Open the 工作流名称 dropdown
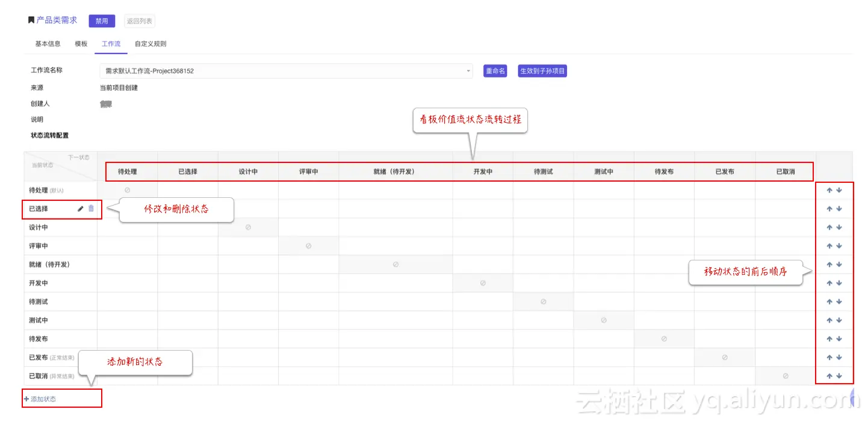Screen dimensions: 868x421 286,71
